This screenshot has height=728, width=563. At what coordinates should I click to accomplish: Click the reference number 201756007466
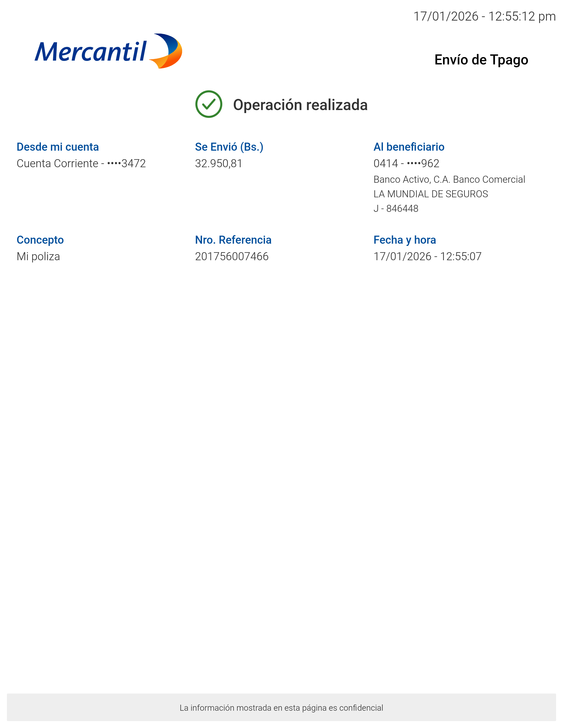point(232,256)
